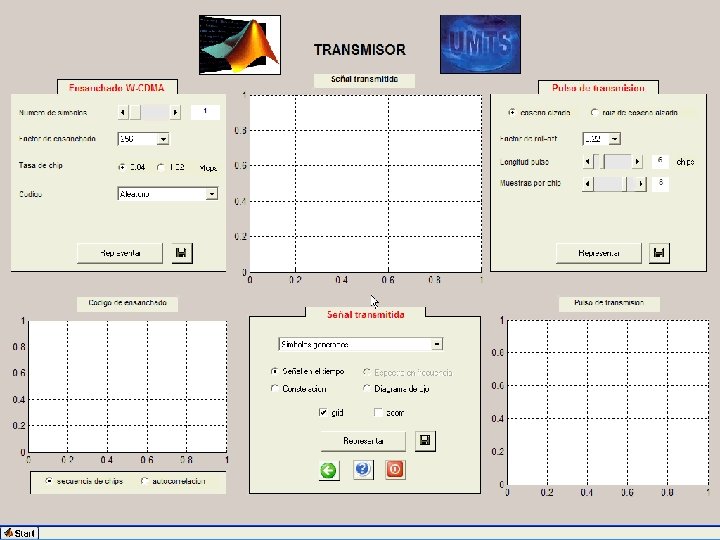Click the Tasa de chip label
Screen dimensions: 720x540
pos(41,165)
